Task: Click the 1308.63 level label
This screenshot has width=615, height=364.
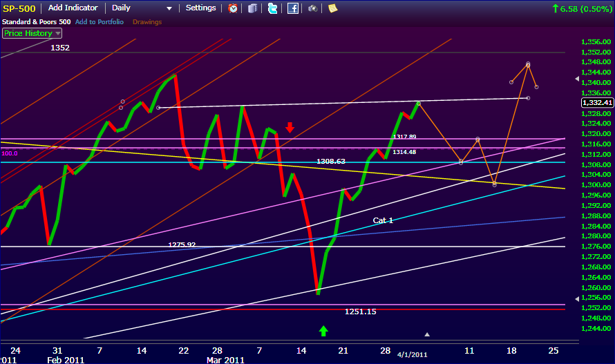Action: pyautogui.click(x=331, y=161)
